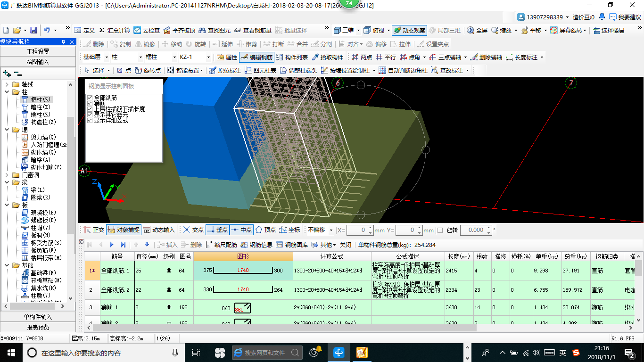Open the 不偏移 offset dropdown
644x362 pixels.
click(331, 230)
